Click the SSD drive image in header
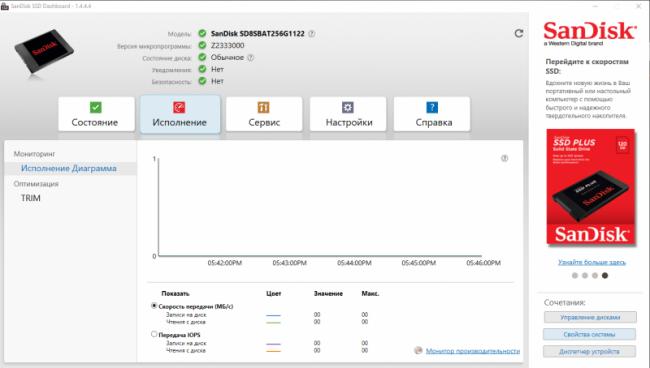The height and width of the screenshot is (368, 650). pyautogui.click(x=44, y=53)
